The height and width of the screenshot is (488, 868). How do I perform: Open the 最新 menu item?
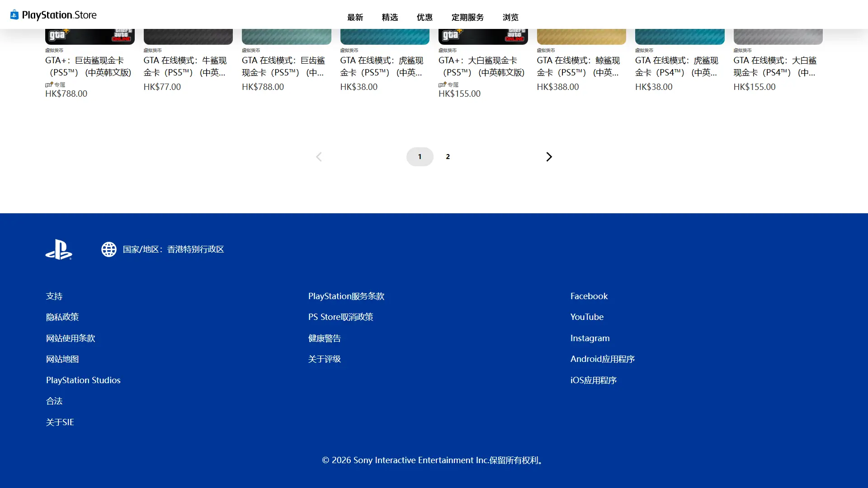[x=355, y=17]
